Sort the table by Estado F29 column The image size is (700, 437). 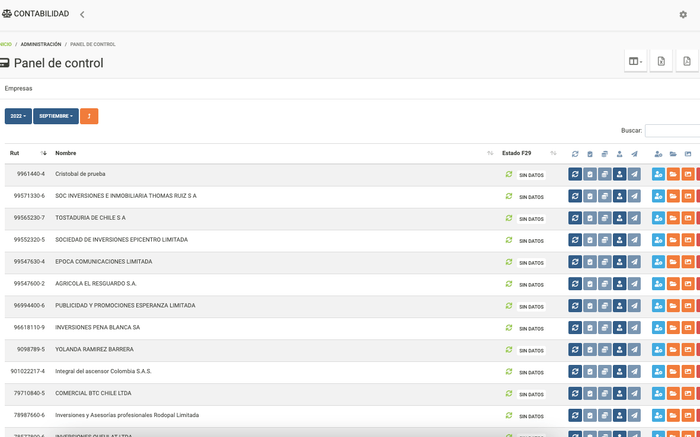click(x=553, y=153)
